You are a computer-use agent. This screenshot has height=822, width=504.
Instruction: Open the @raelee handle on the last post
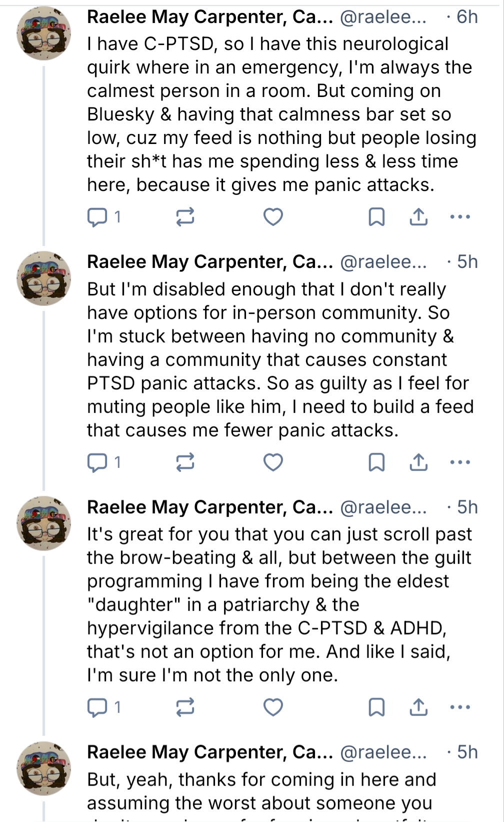pos(383,752)
